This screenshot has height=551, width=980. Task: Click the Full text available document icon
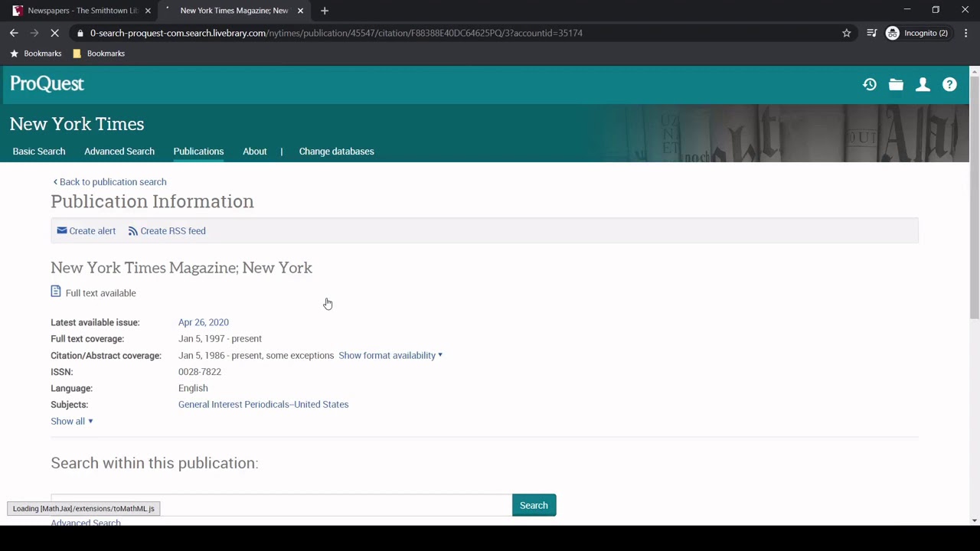pyautogui.click(x=56, y=292)
